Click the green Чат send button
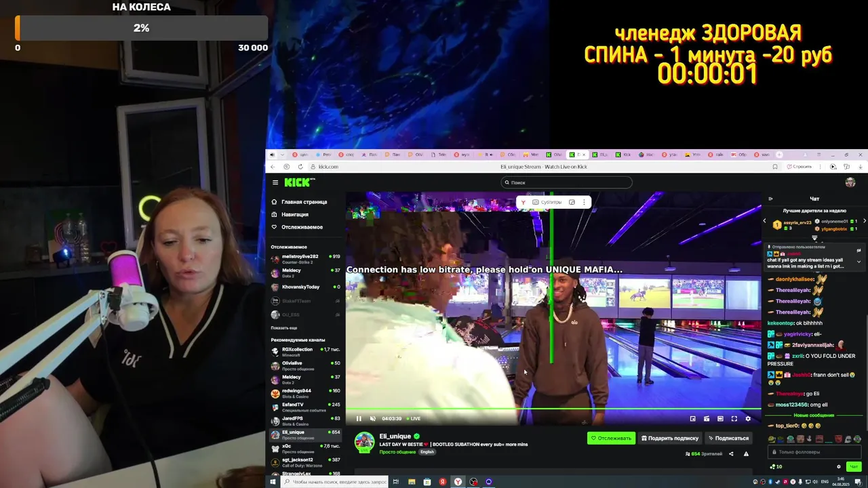868x488 pixels. coord(854,466)
